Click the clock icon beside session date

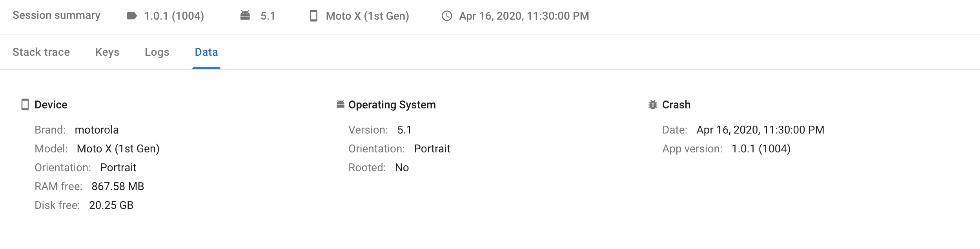click(447, 16)
